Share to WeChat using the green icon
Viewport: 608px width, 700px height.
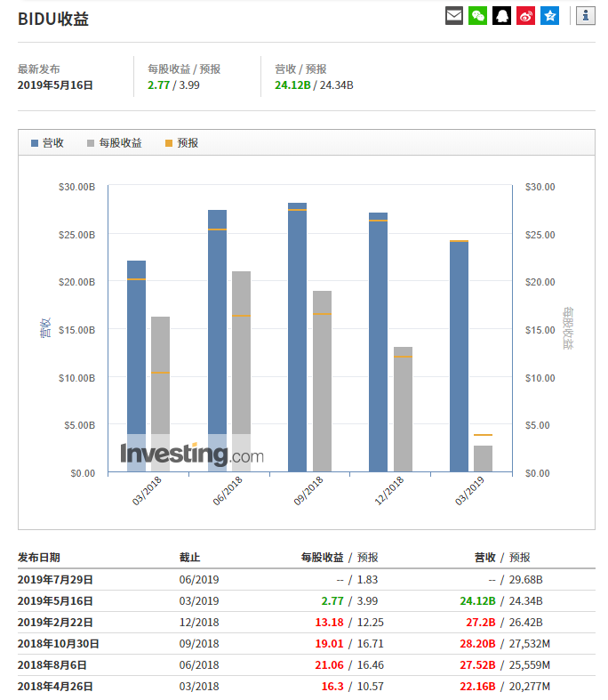[478, 16]
